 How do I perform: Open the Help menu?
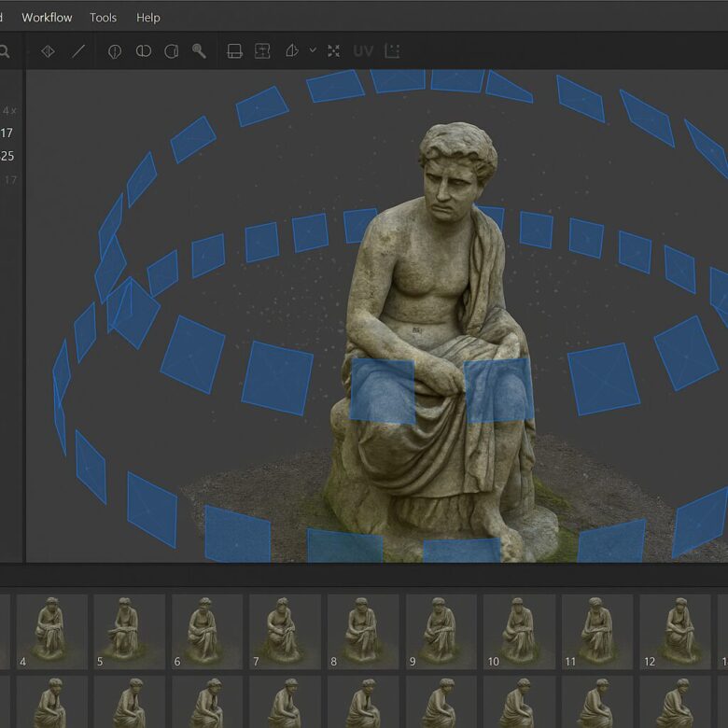pyautogui.click(x=148, y=18)
